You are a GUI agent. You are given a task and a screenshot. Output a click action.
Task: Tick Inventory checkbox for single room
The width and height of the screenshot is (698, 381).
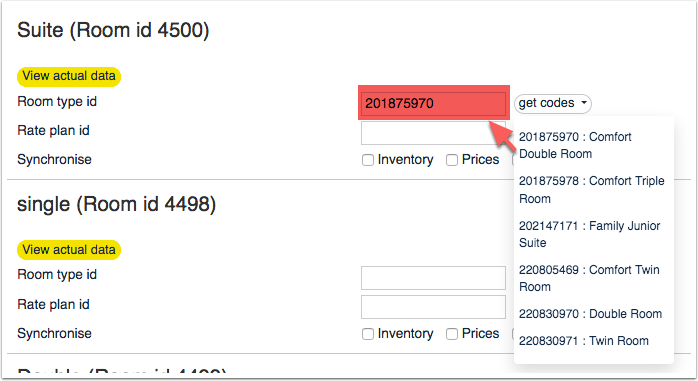point(368,334)
